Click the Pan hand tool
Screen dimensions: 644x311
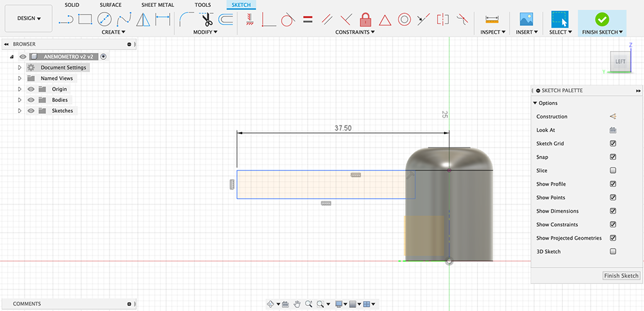click(x=297, y=304)
